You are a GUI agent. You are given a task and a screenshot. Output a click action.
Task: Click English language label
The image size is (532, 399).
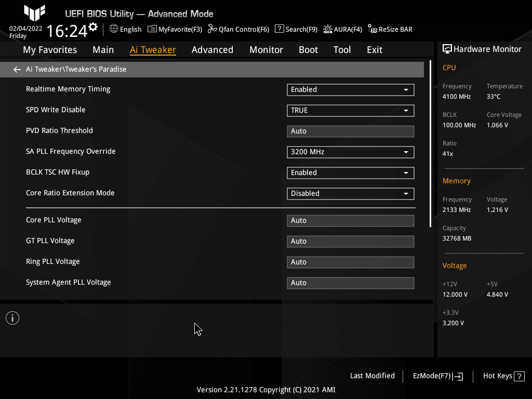130,30
